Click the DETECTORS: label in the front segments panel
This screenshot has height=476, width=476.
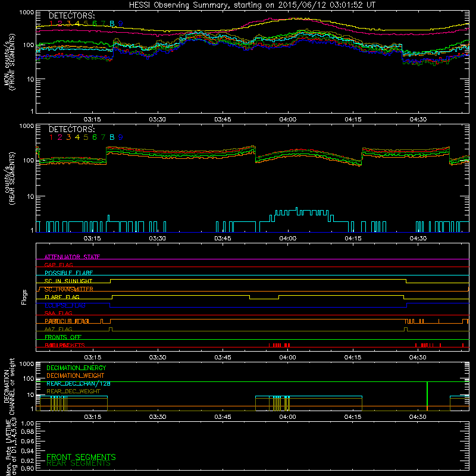(x=72, y=16)
